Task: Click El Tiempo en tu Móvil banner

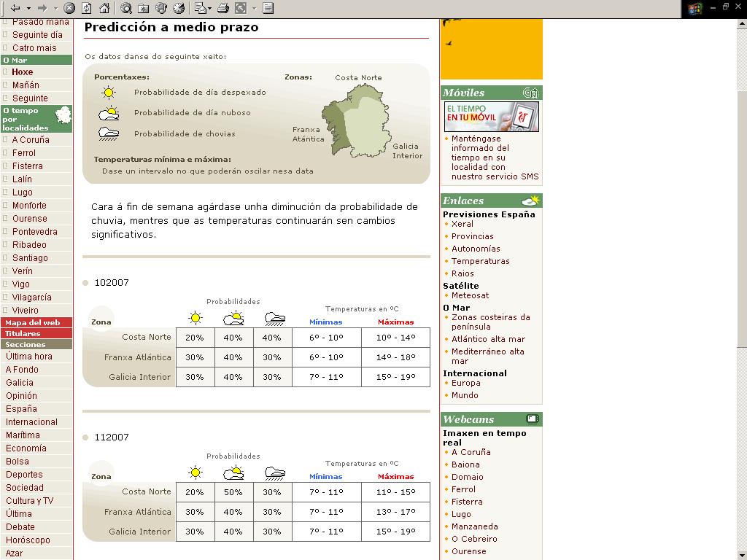Action: (x=491, y=117)
